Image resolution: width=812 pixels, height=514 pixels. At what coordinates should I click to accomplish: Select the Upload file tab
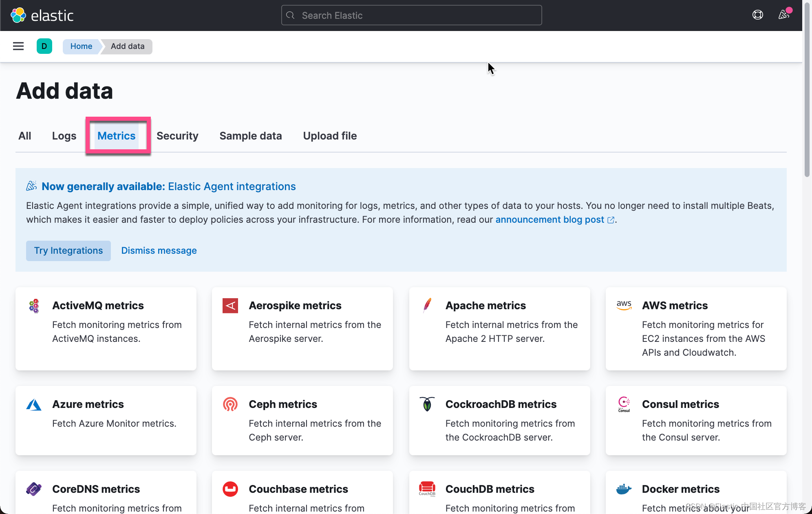330,136
